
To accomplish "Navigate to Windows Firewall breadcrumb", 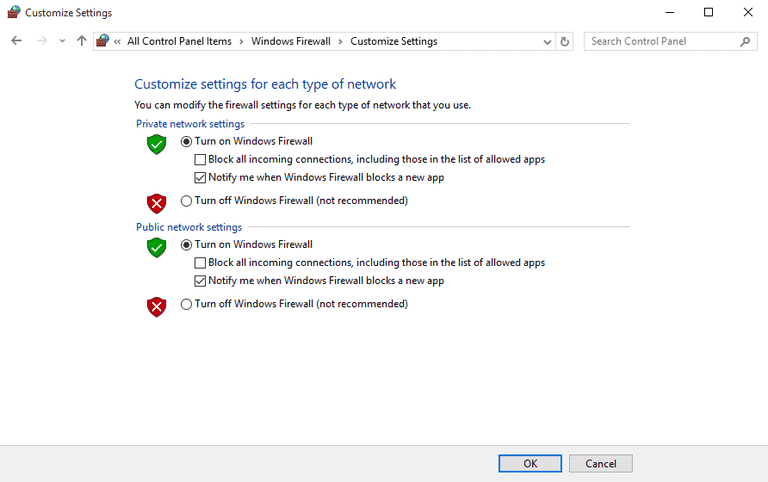I will (291, 42).
